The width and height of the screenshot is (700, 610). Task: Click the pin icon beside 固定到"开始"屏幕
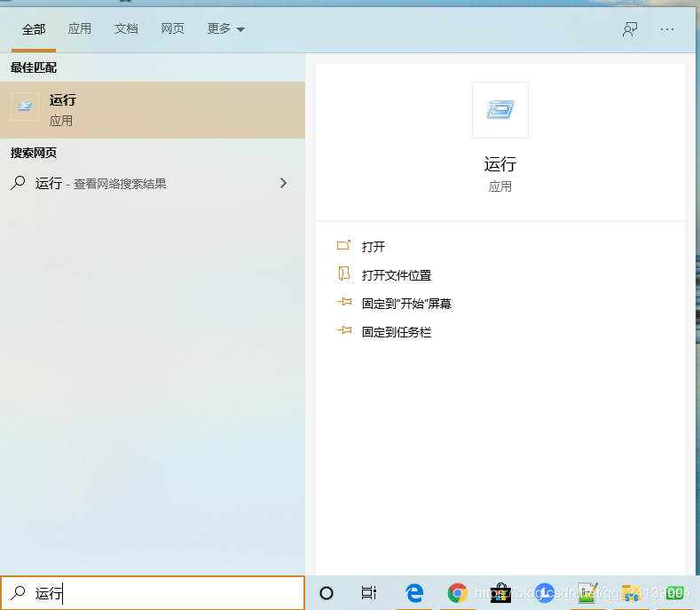coord(344,302)
